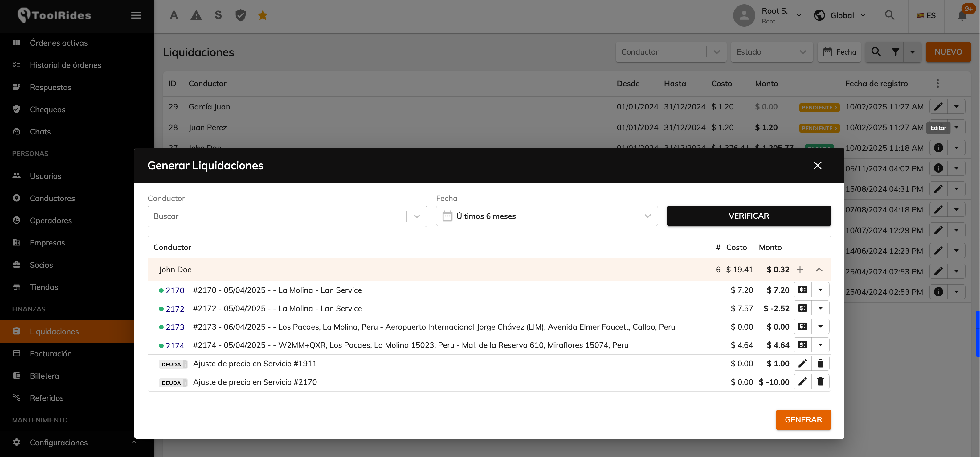
Task: Click the three-dot column options menu
Action: point(937,83)
